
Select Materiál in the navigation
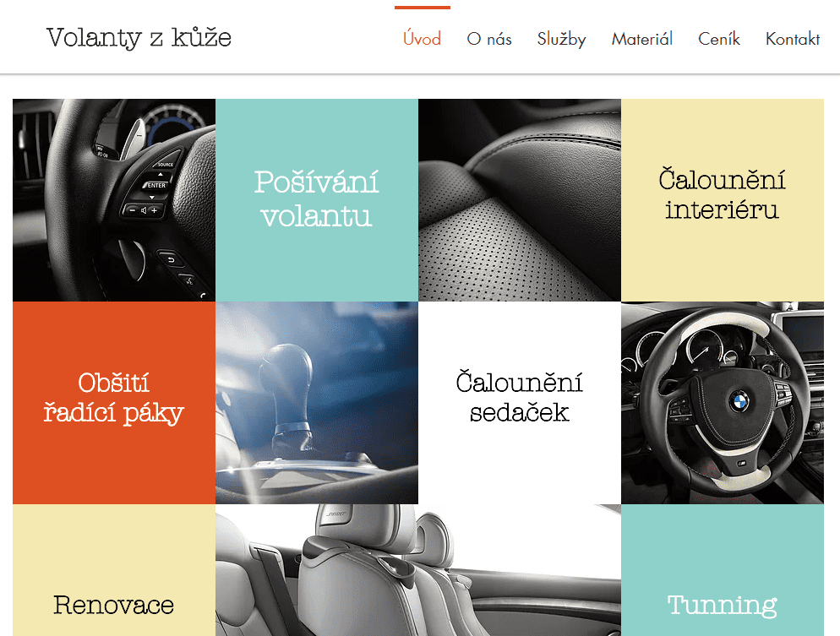(x=641, y=39)
